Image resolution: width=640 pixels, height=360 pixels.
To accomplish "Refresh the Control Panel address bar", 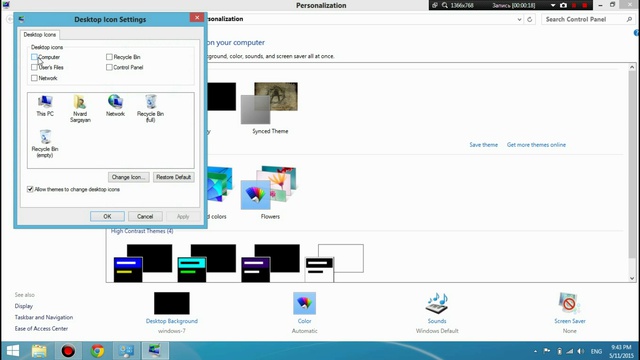I will point(530,19).
